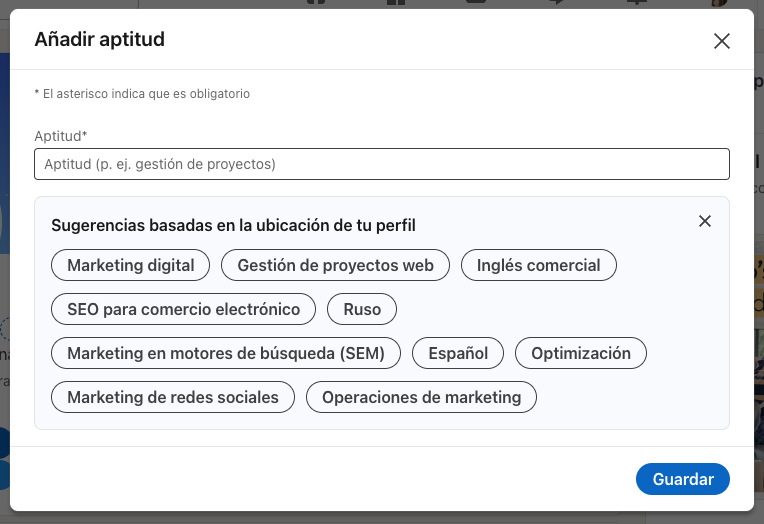
Task: Select the Ruso skill chip
Action: 362,309
